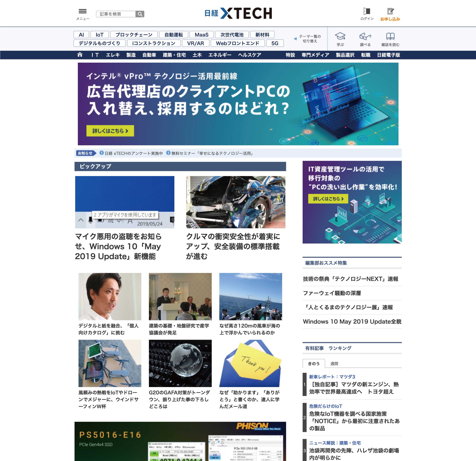The height and width of the screenshot is (461, 476).
Task: Open 危険だらけのIoT category link
Action: 325,406
